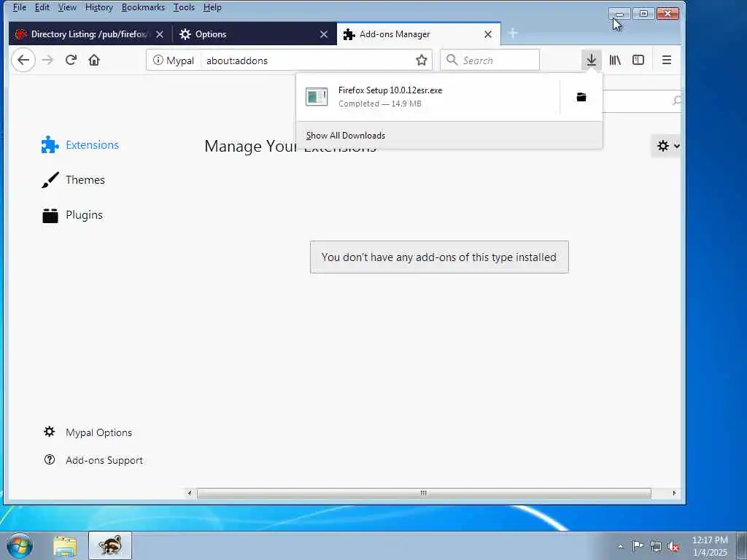Close the Options tab
747x560 pixels.
click(x=324, y=34)
